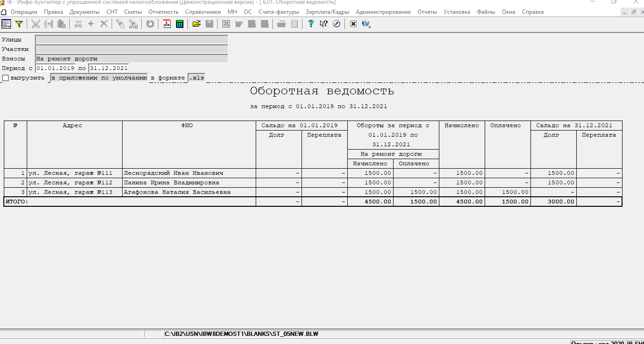644x344 pixels.
Task: Click the Word 'W' export icon
Action: tap(239, 23)
